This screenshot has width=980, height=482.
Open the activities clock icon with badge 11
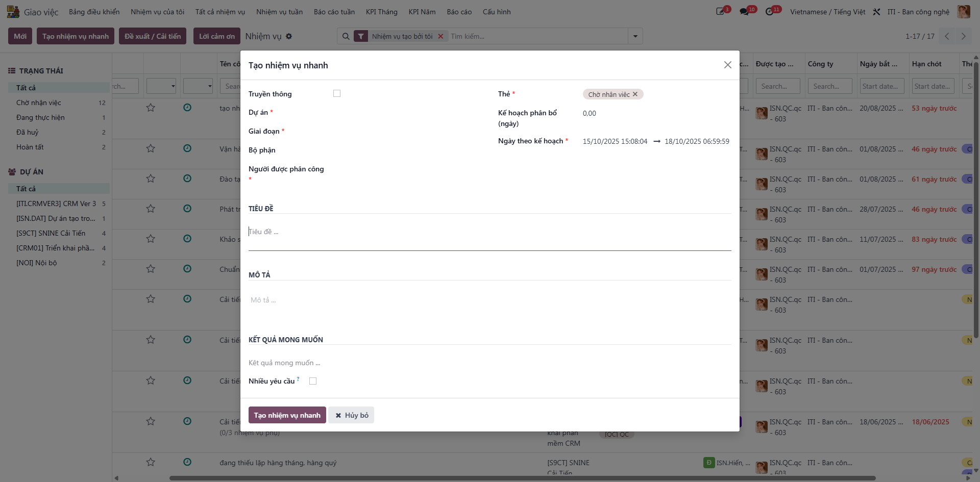(x=770, y=11)
